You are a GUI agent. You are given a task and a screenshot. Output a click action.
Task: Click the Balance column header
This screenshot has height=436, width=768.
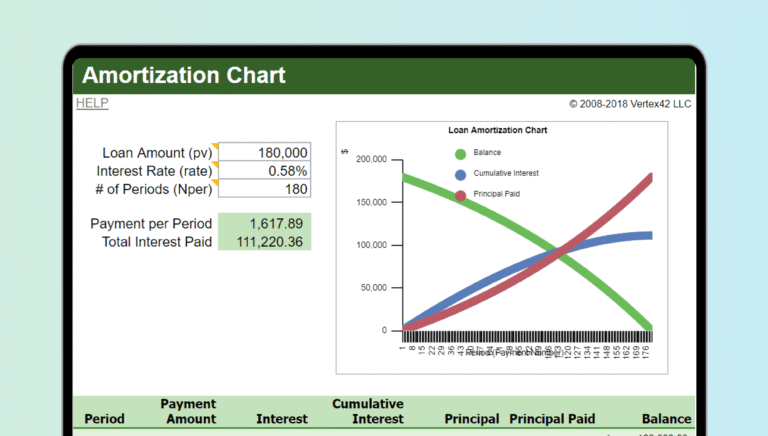(x=666, y=419)
